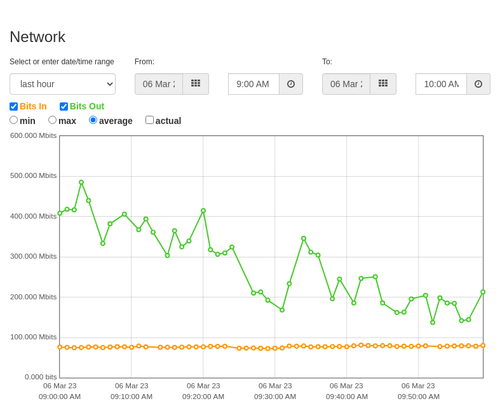
Task: Select the average radio button
Action: pyautogui.click(x=93, y=120)
